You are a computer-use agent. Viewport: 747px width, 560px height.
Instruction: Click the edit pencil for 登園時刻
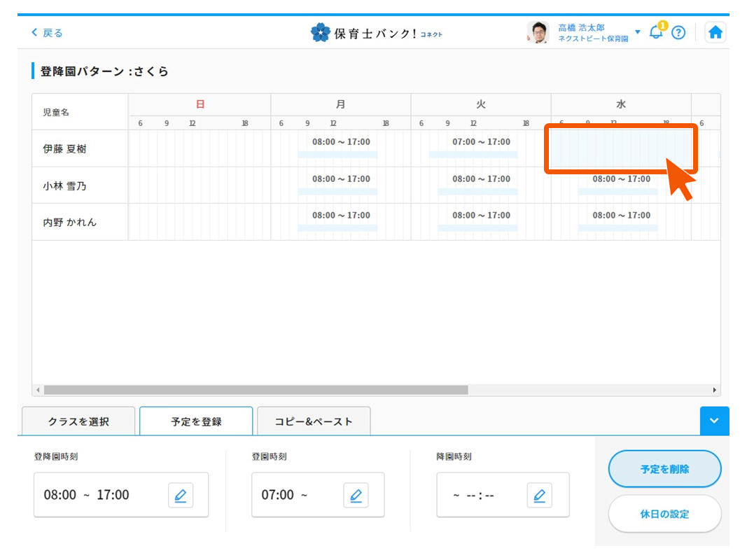point(356,495)
